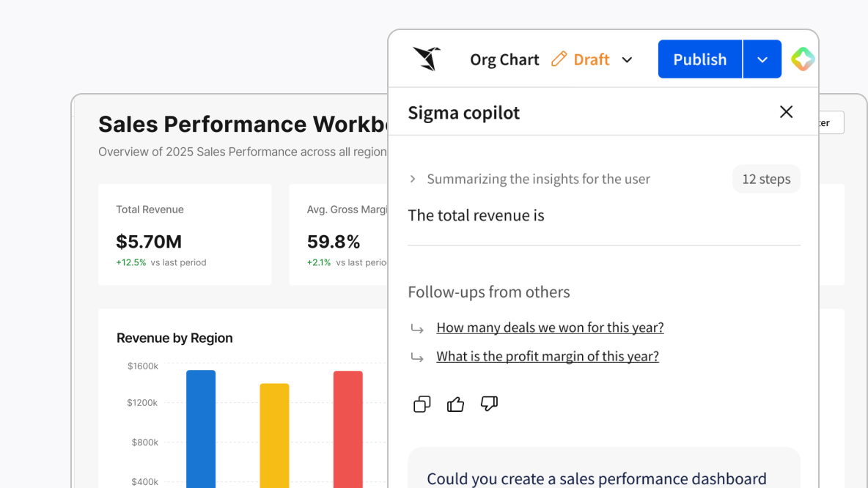This screenshot has width=868, height=488.
Task: Open the Draft status dropdown chevron
Action: tap(627, 60)
